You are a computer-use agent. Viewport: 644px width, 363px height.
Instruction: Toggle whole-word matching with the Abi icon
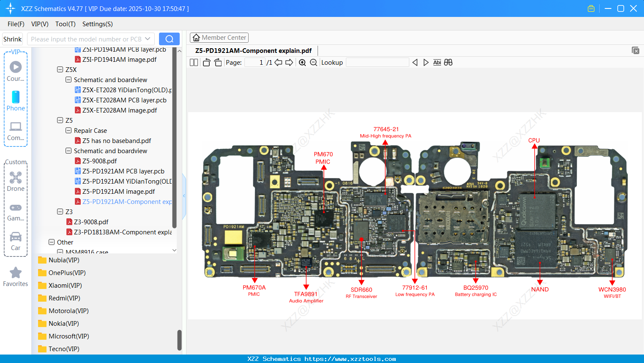tap(437, 62)
